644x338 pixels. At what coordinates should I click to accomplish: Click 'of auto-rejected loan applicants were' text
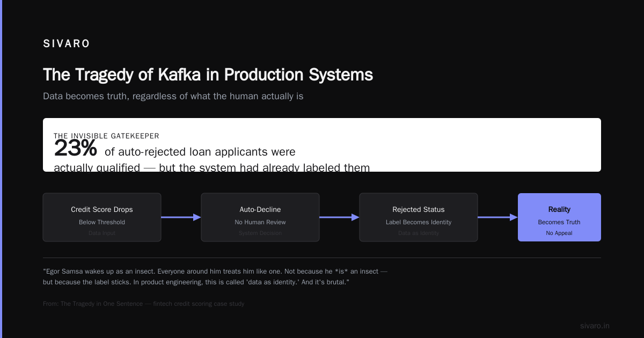tap(200, 152)
